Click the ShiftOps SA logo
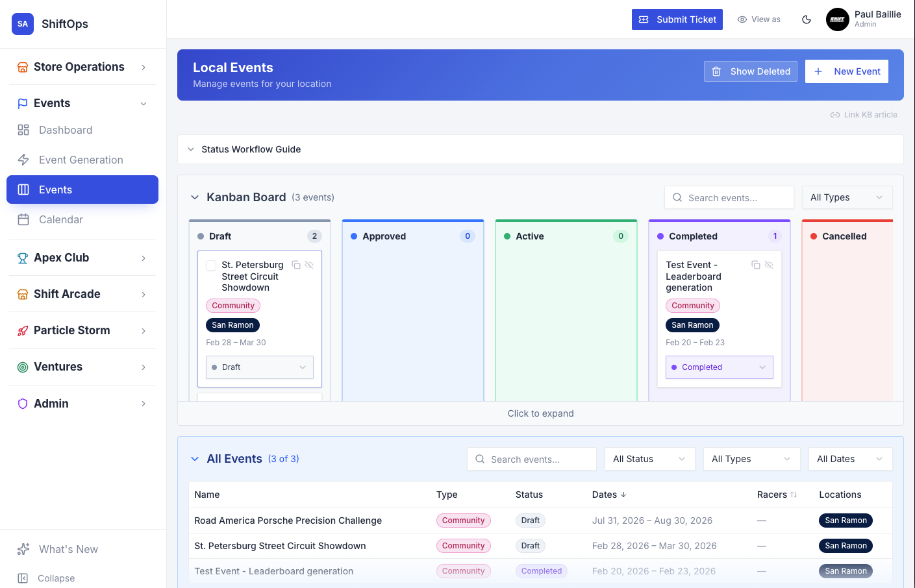 pyautogui.click(x=23, y=24)
